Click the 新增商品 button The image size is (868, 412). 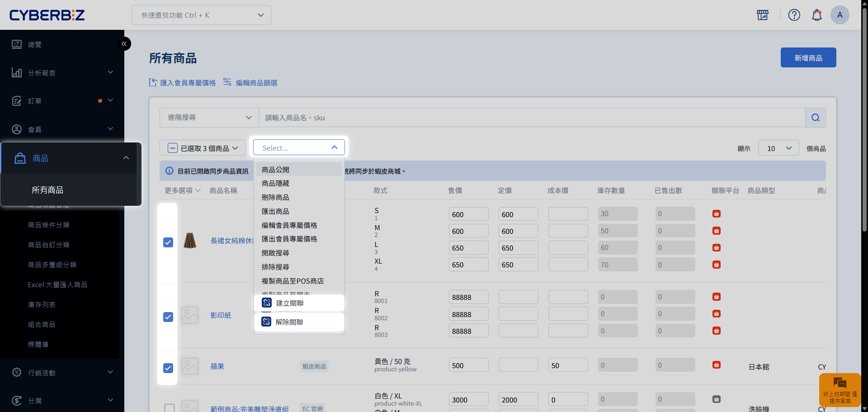pos(808,58)
